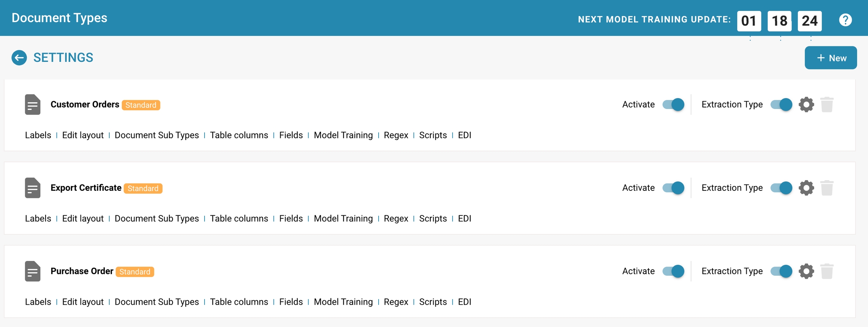
Task: Open Customer Orders gear settings
Action: click(806, 104)
